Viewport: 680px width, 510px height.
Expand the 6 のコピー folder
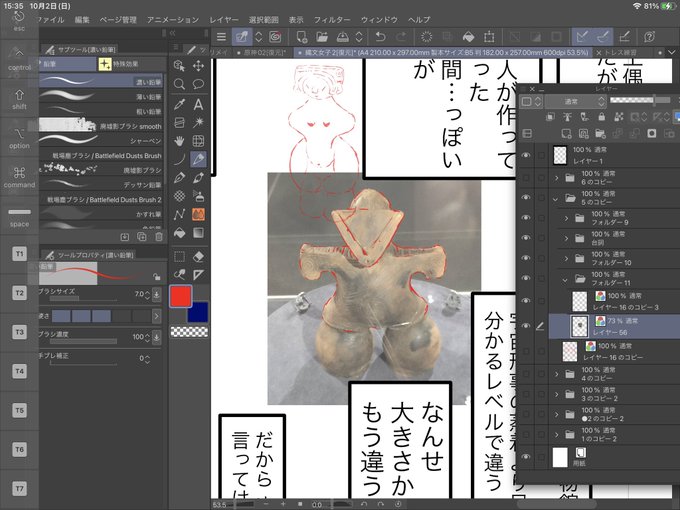pyautogui.click(x=557, y=178)
